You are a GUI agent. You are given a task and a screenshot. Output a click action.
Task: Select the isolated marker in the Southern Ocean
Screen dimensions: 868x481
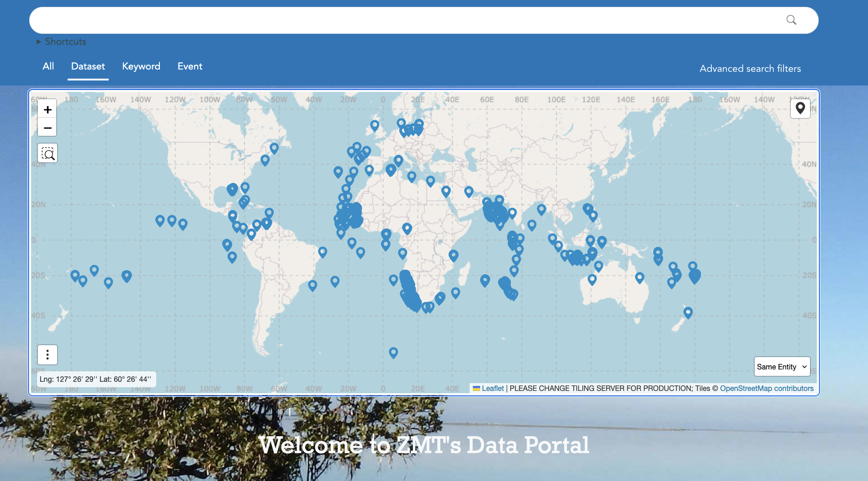(393, 352)
